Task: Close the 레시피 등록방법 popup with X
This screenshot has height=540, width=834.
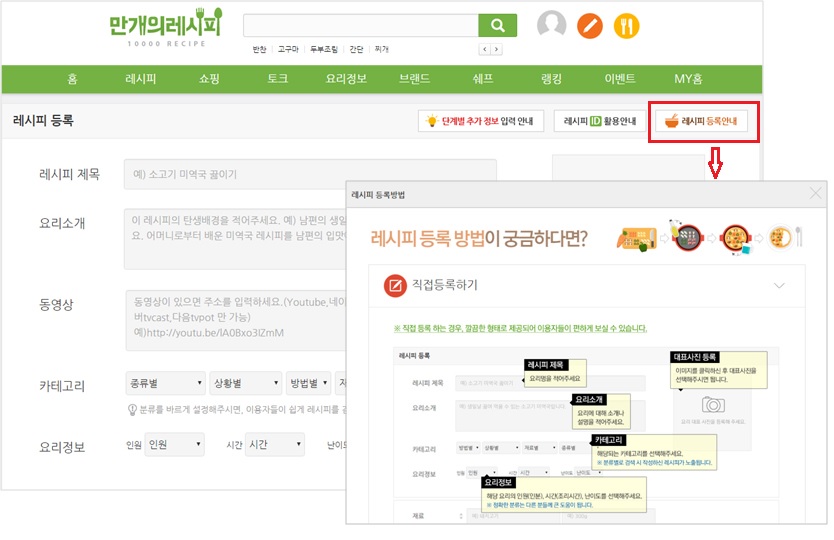Action: point(815,193)
